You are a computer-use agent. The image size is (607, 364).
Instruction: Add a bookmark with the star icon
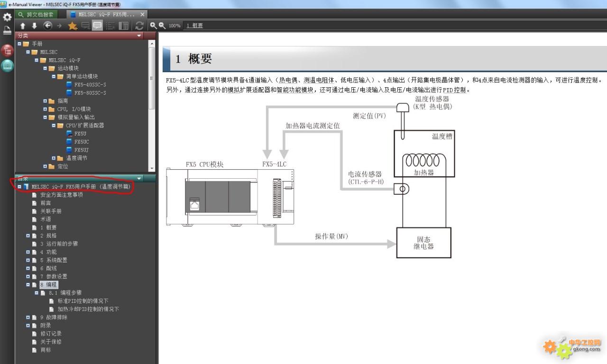[72, 26]
